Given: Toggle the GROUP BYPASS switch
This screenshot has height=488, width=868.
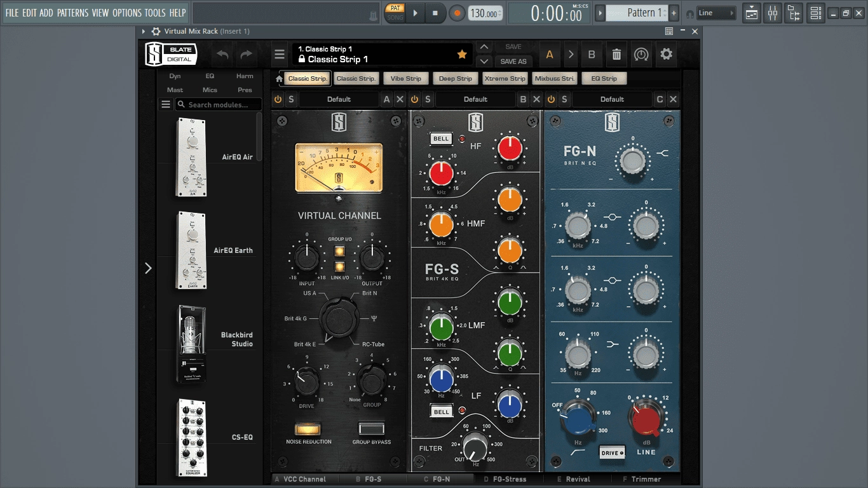Looking at the screenshot, I should (x=371, y=428).
